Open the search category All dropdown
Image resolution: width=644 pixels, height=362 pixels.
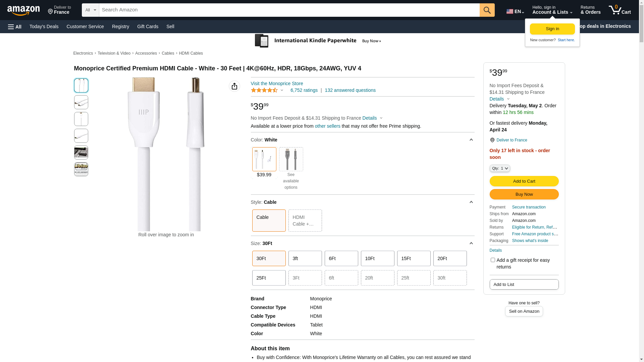(x=90, y=10)
